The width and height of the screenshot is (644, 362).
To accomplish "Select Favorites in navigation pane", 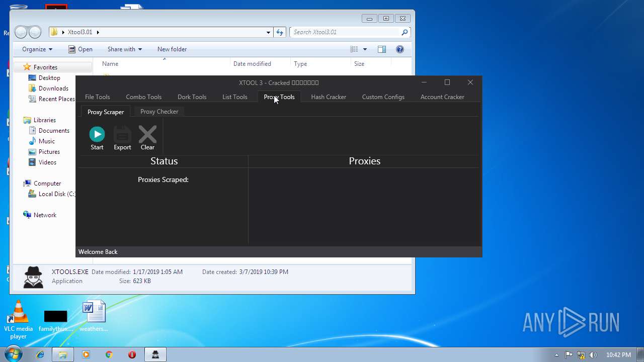I will [45, 67].
